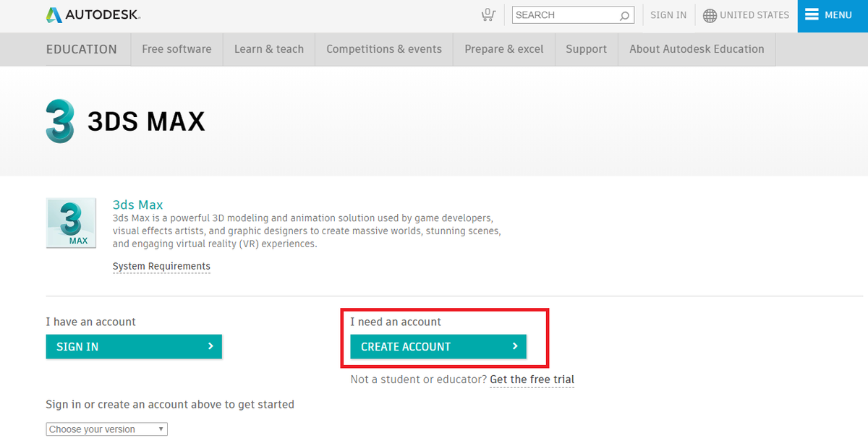
Task: Click the large 3ds Max logo
Action: point(59,121)
